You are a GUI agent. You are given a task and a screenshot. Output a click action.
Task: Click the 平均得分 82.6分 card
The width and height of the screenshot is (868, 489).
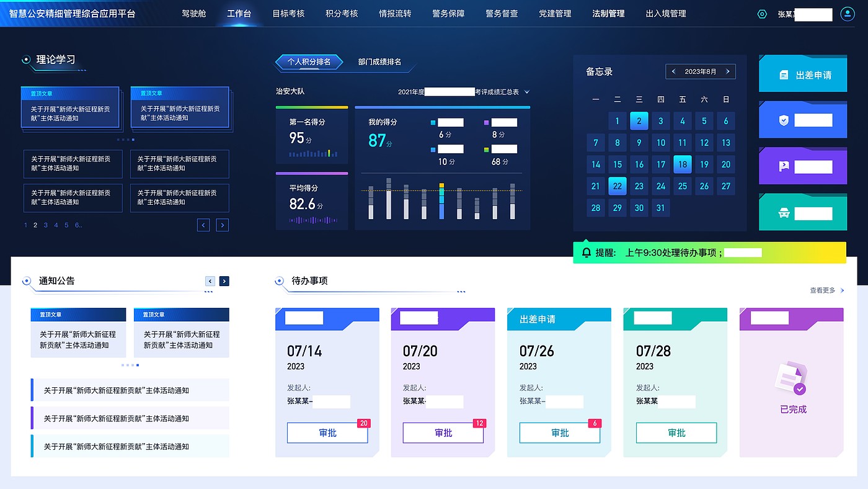(x=312, y=201)
